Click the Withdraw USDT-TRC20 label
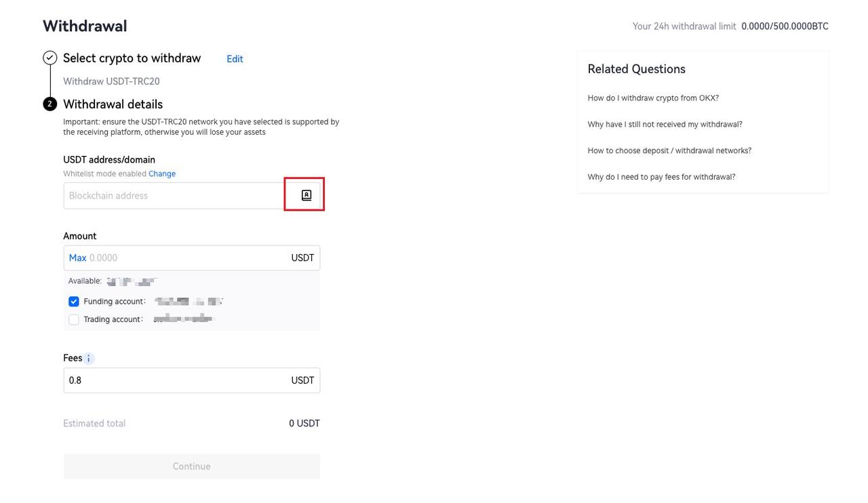This screenshot has height=503, width=868. pyautogui.click(x=111, y=81)
